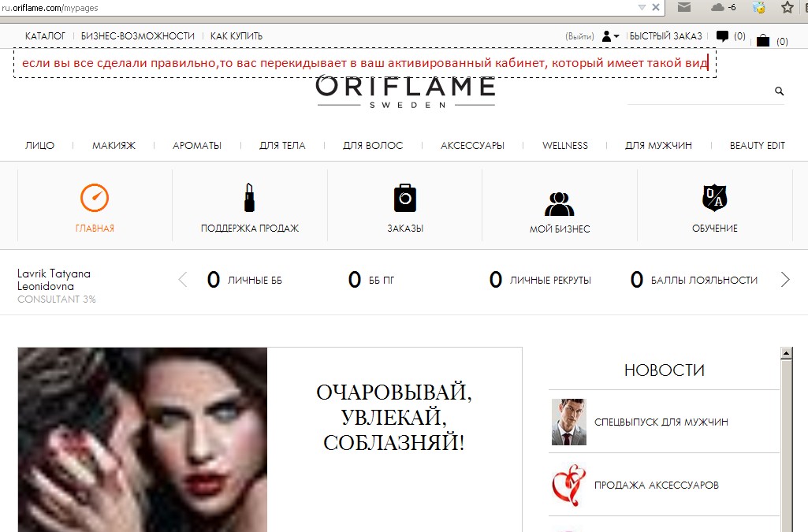Select the МАКИЯЖ category
The height and width of the screenshot is (532, 808).
click(114, 146)
